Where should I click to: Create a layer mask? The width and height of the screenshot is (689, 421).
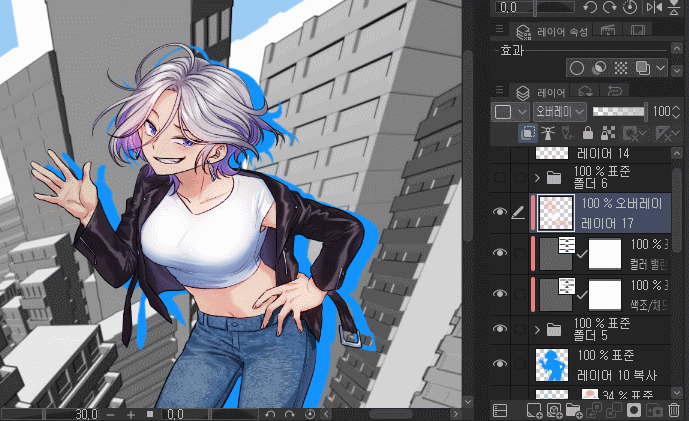[634, 410]
